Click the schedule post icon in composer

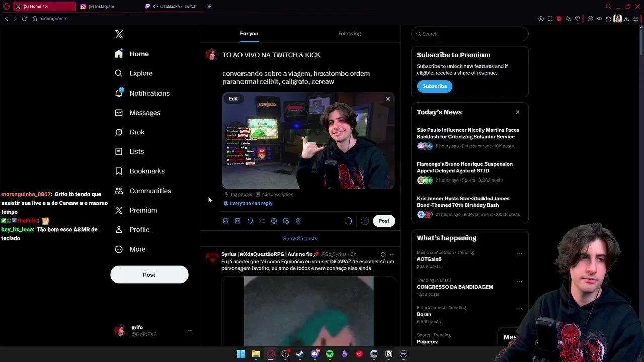[x=286, y=221]
